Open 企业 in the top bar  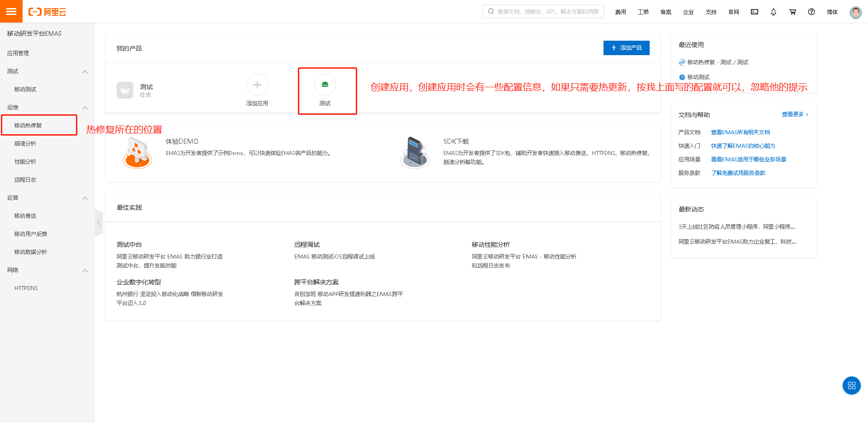point(689,12)
